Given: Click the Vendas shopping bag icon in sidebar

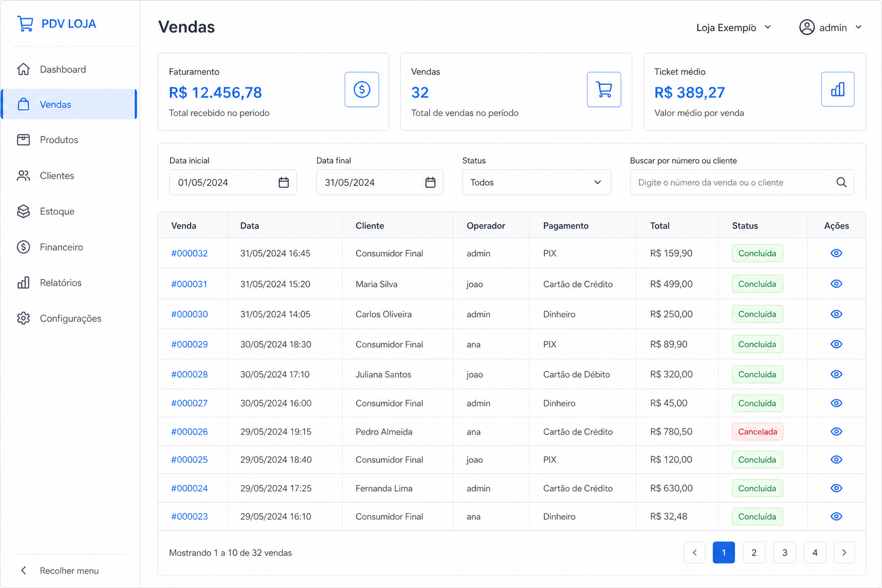Looking at the screenshot, I should click(24, 105).
